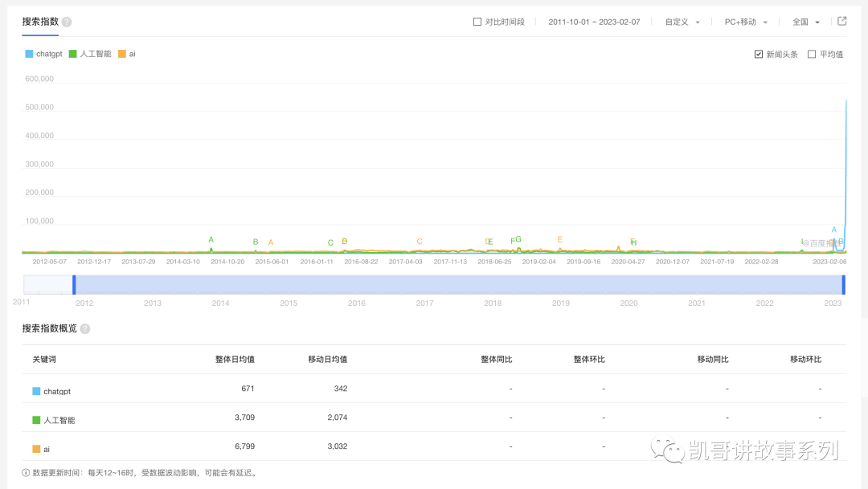Open green news marker I near 2022 end
868x489 pixels.
(x=801, y=242)
